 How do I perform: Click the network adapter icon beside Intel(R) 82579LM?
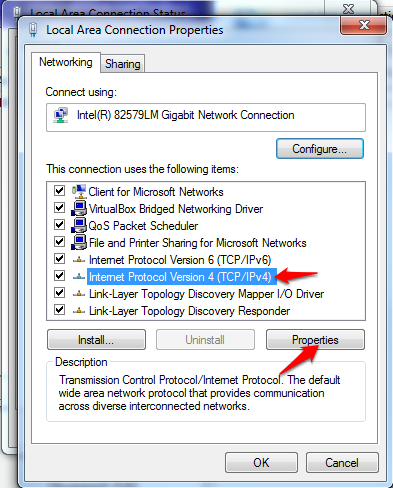point(61,115)
